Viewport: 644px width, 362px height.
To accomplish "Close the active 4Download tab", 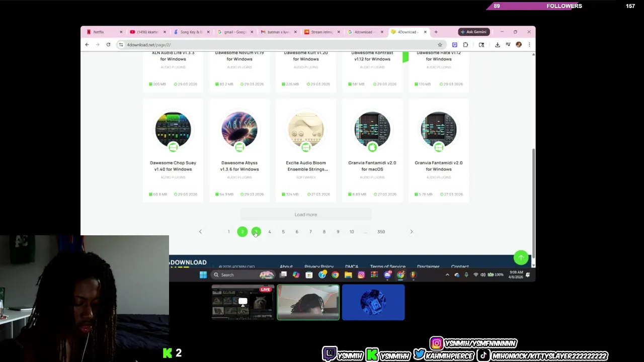I will [425, 32].
